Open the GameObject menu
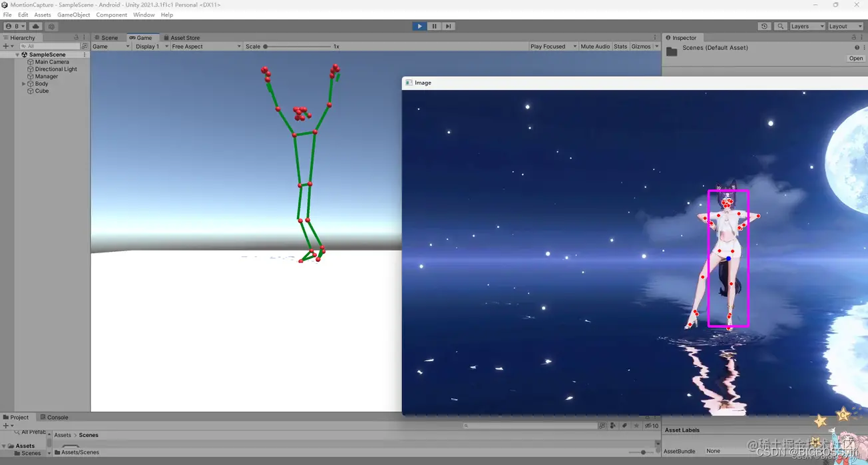 coord(73,15)
